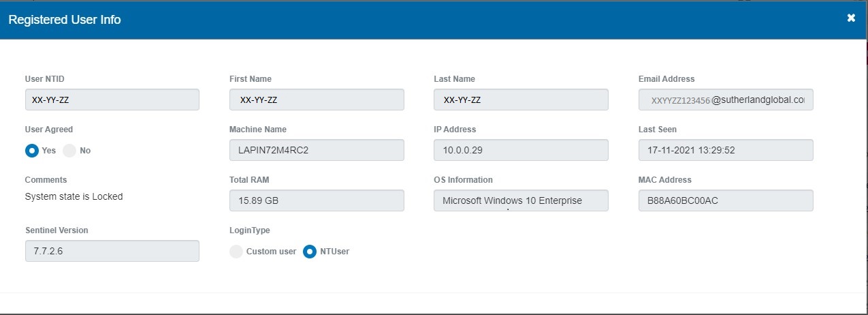Screen dimensions: 868x315
Task: Select Yes for User Agreed
Action: tap(31, 151)
